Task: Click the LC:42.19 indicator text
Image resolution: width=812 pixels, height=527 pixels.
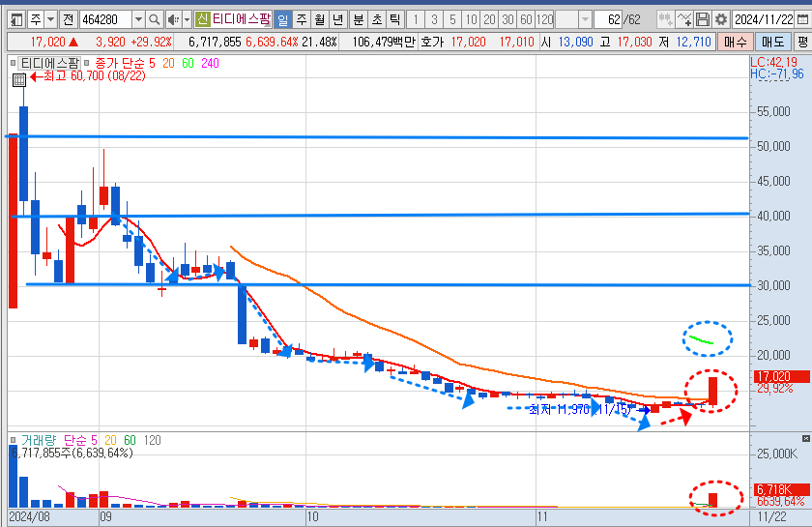Action: click(x=774, y=62)
